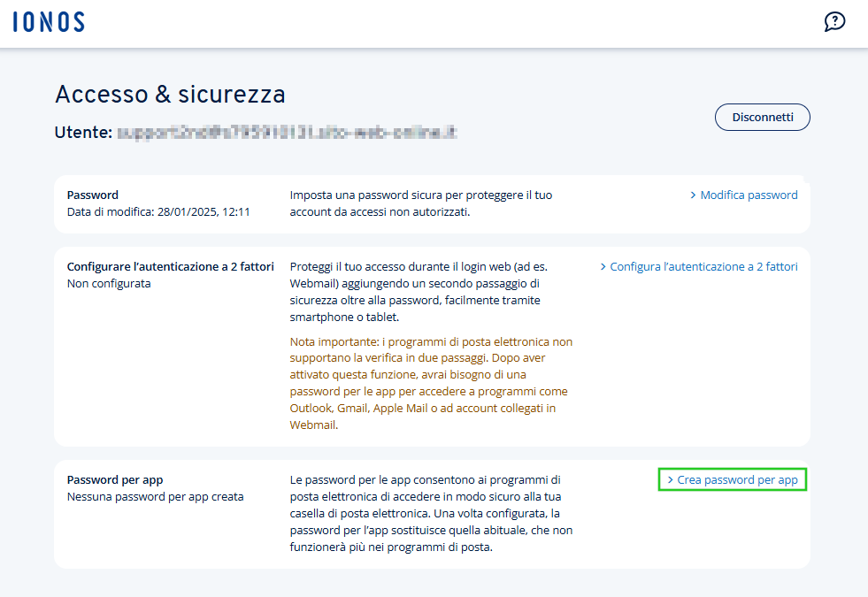Click the app password description paragraph

point(430,514)
